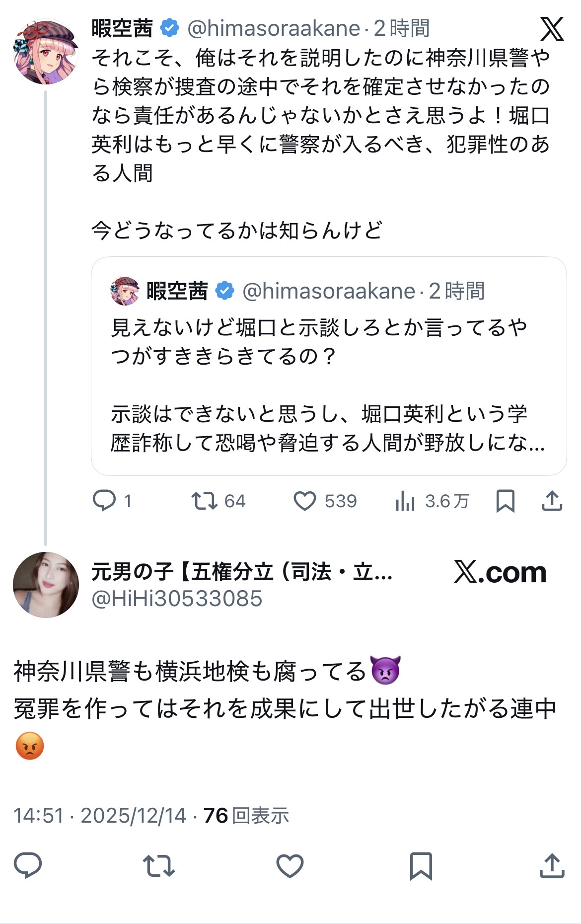
Task: Reply to the 元男の子 tweet
Action: 28,865
